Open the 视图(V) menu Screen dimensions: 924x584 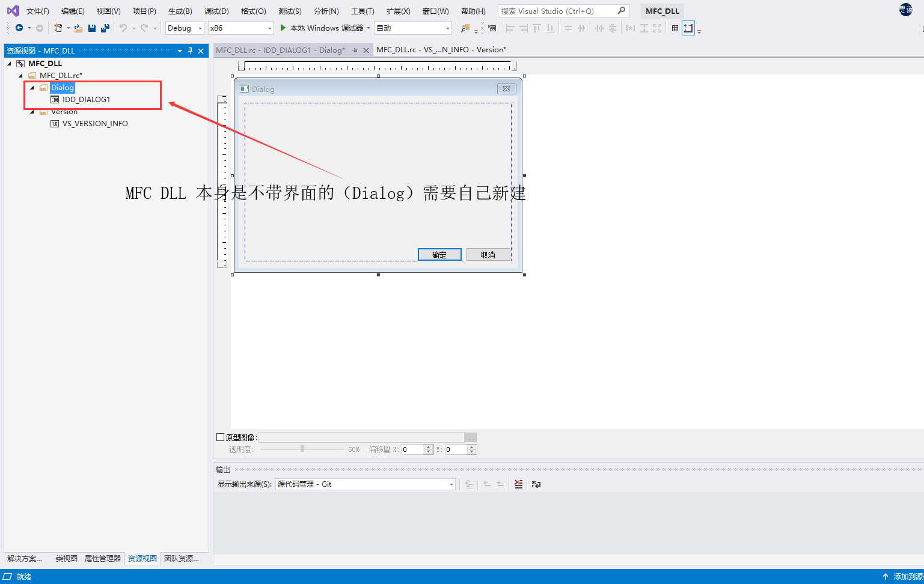pyautogui.click(x=108, y=11)
